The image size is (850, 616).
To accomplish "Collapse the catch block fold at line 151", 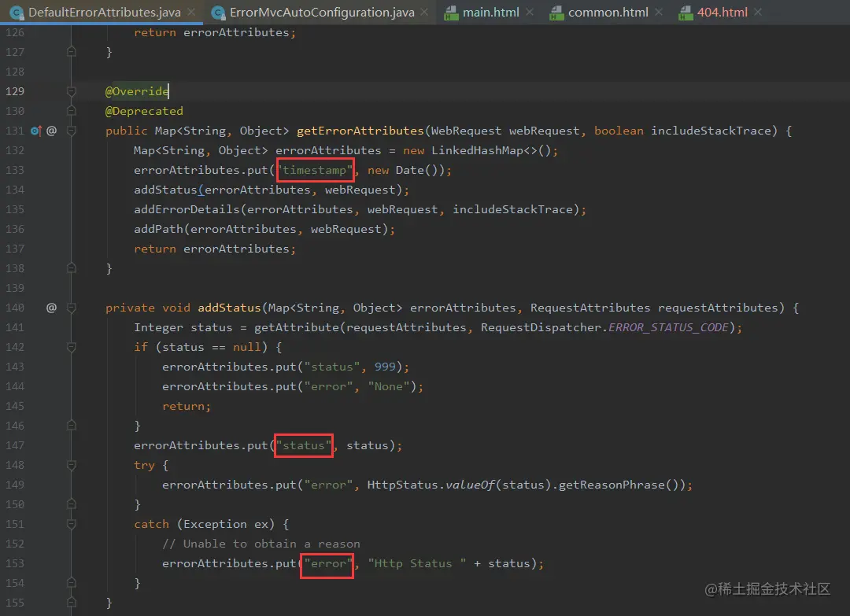I will (71, 524).
